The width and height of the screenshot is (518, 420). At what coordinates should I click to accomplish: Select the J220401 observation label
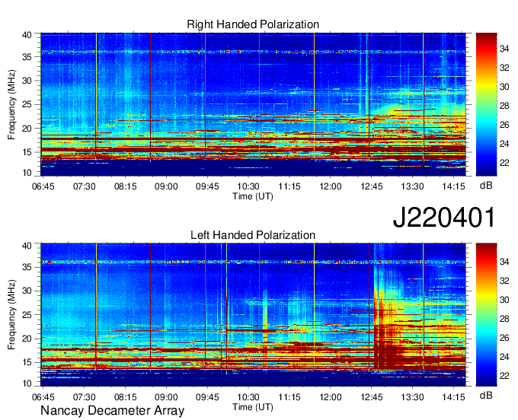tap(444, 218)
